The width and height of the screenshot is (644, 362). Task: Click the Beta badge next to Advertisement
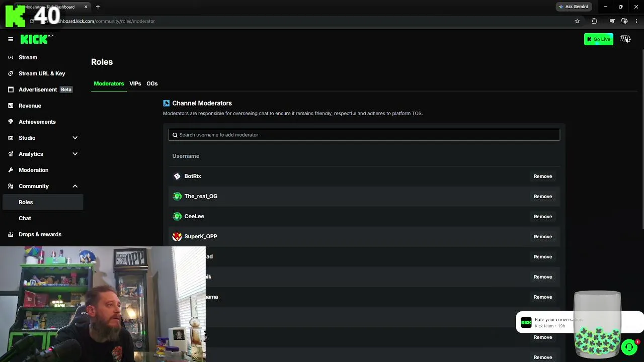click(x=66, y=89)
